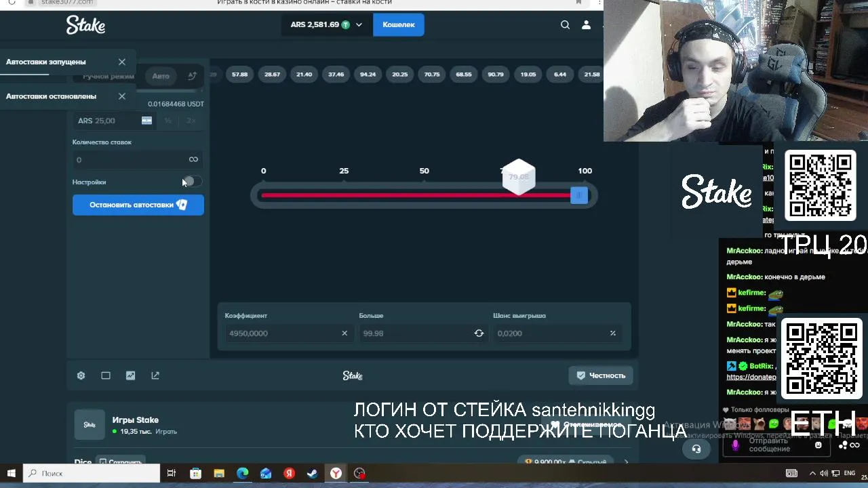Click the Поиск taskbar search box
The height and width of the screenshot is (488, 868).
point(92,473)
